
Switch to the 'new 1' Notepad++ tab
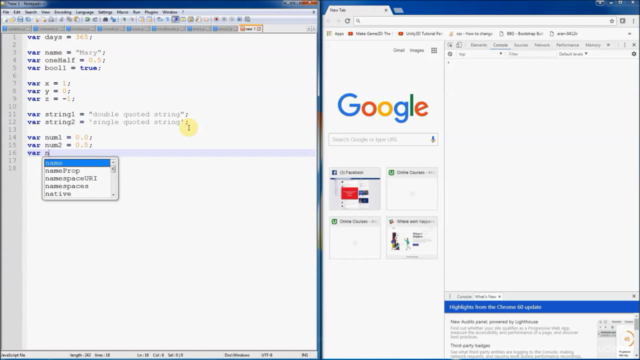pos(251,29)
